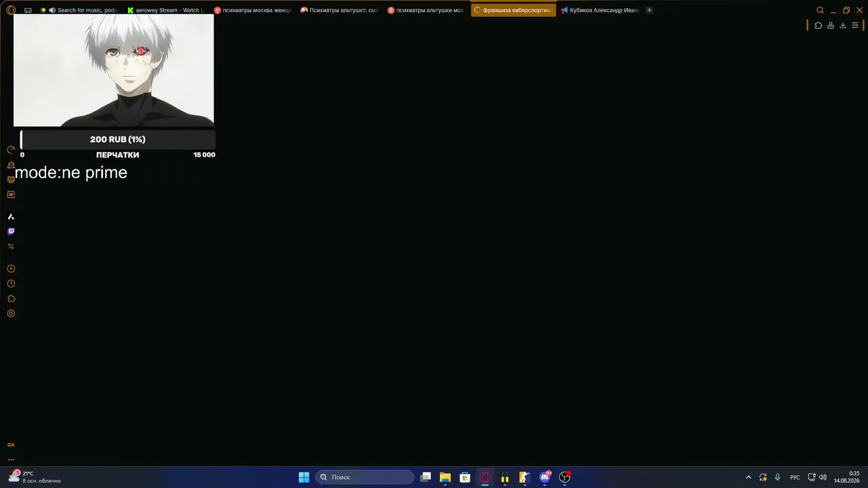
Task: Open Microsoft Store from the taskbar
Action: (465, 477)
